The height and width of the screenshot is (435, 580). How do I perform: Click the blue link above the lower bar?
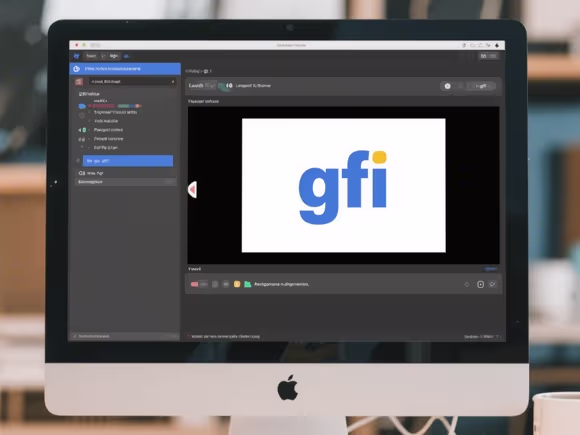pyautogui.click(x=491, y=269)
